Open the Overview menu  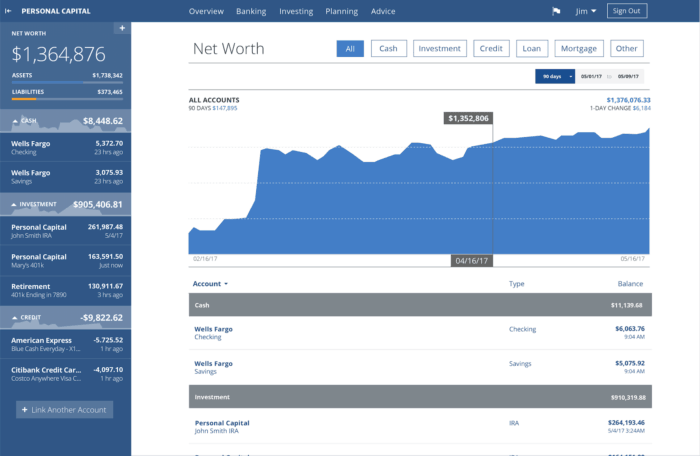coord(206,11)
